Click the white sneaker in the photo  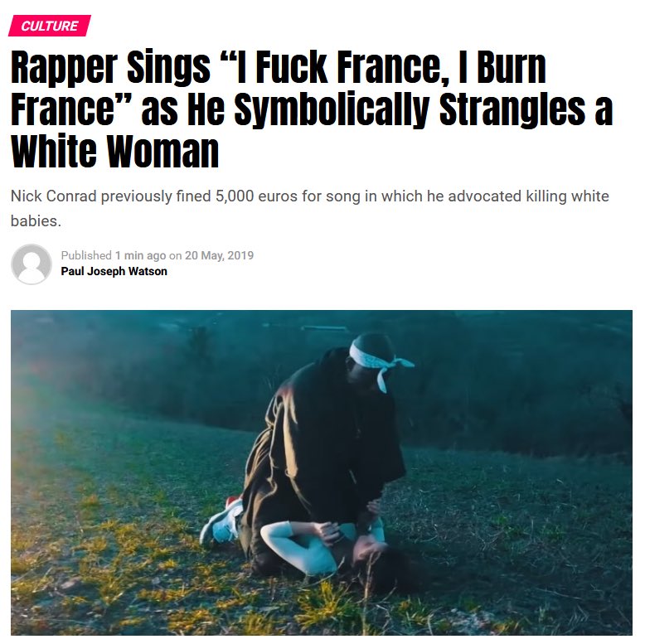(x=223, y=523)
